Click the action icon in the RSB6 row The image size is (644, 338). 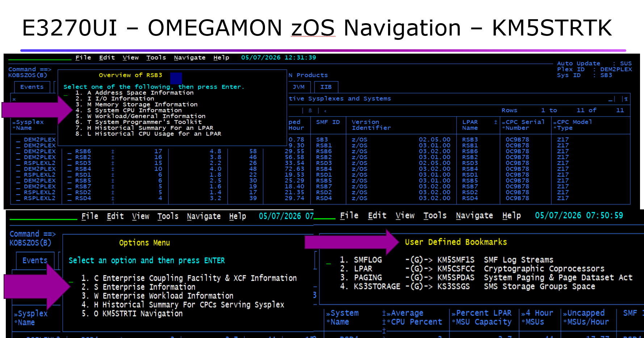(x=113, y=151)
